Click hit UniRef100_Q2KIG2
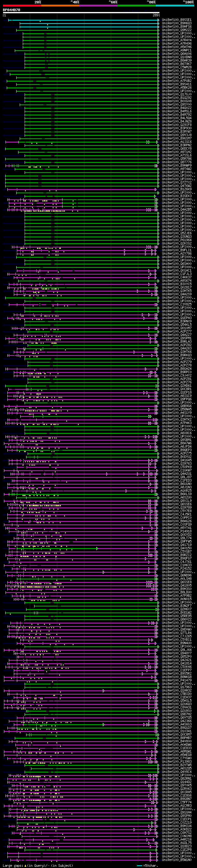This screenshot has width=197, height=868. click(177, 243)
